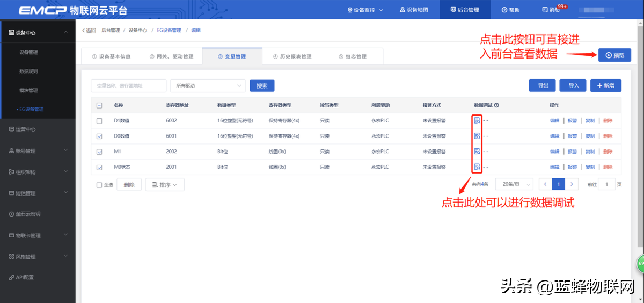644x303 pixels.
Task: Open the 所有驱动 driver dropdown
Action: [208, 85]
